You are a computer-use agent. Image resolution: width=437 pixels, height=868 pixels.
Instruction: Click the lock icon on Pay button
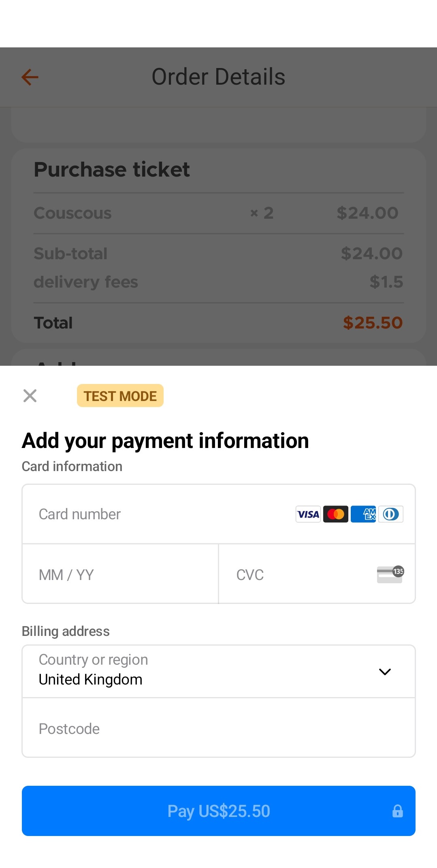397,811
